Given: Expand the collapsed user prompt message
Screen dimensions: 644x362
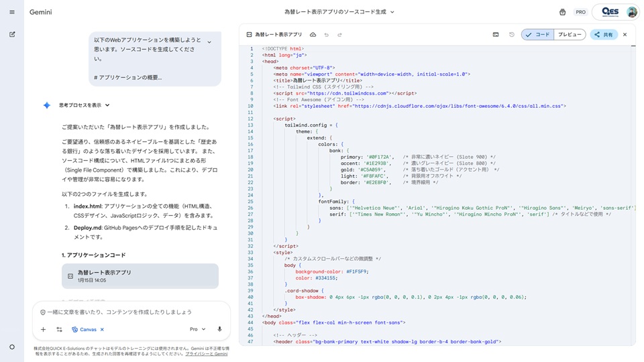Looking at the screenshot, I should click(209, 42).
